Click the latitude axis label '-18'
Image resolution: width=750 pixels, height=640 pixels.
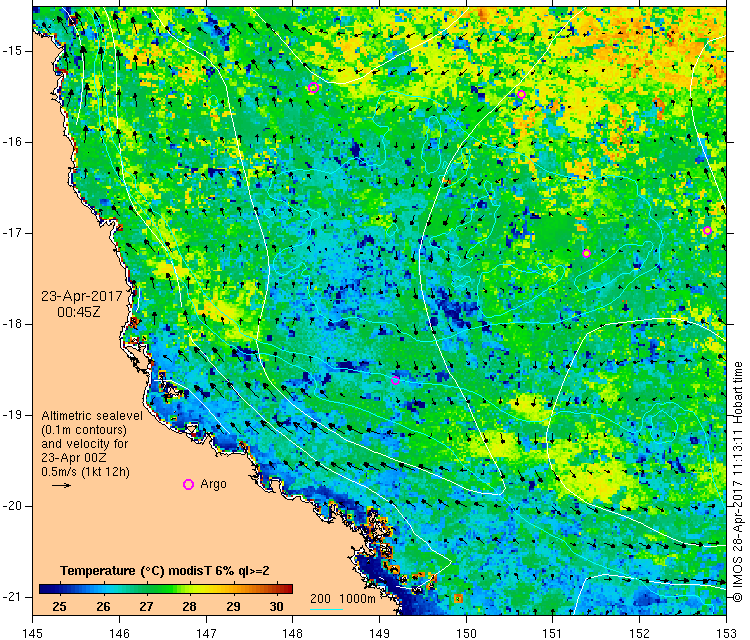[11, 324]
